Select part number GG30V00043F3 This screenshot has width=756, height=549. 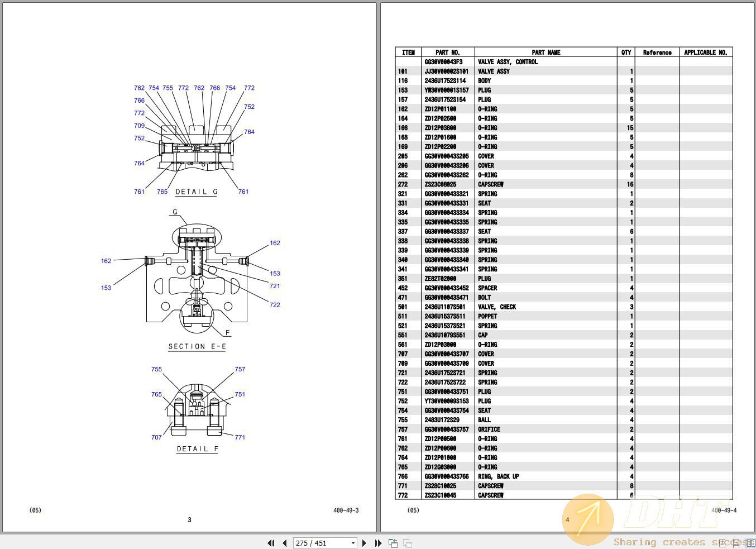click(444, 62)
